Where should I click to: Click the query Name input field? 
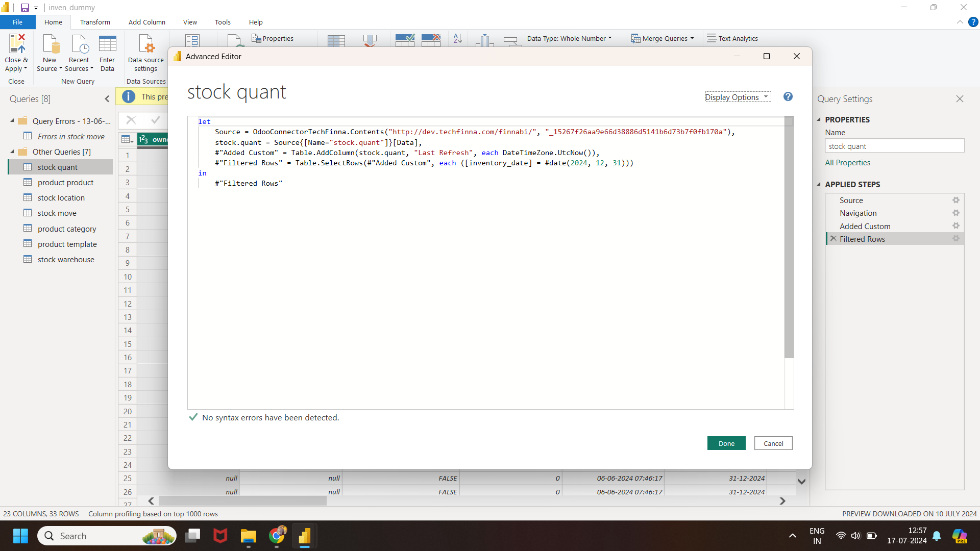pos(894,146)
